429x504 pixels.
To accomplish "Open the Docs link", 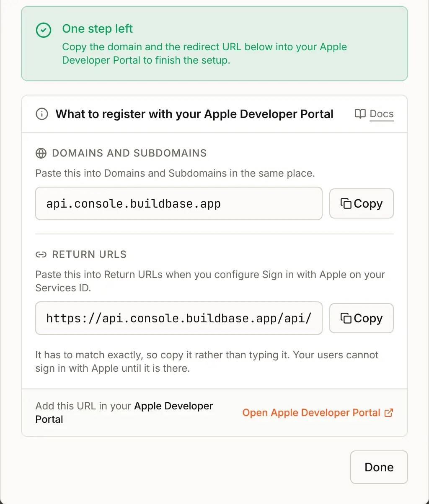I will [382, 114].
